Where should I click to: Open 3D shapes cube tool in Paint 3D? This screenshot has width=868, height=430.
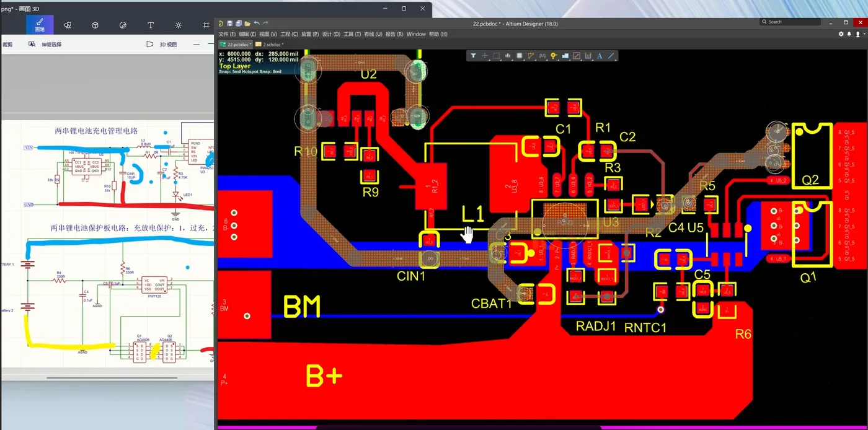(x=95, y=25)
